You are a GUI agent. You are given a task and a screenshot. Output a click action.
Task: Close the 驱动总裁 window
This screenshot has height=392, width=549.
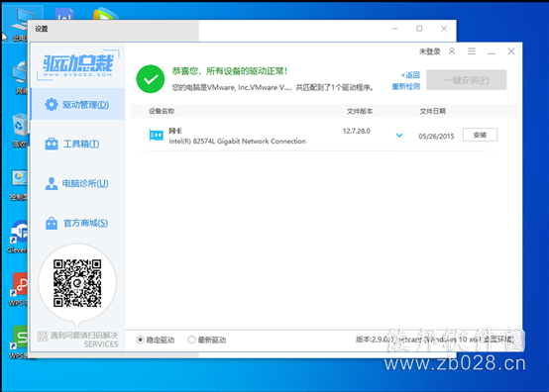click(511, 51)
